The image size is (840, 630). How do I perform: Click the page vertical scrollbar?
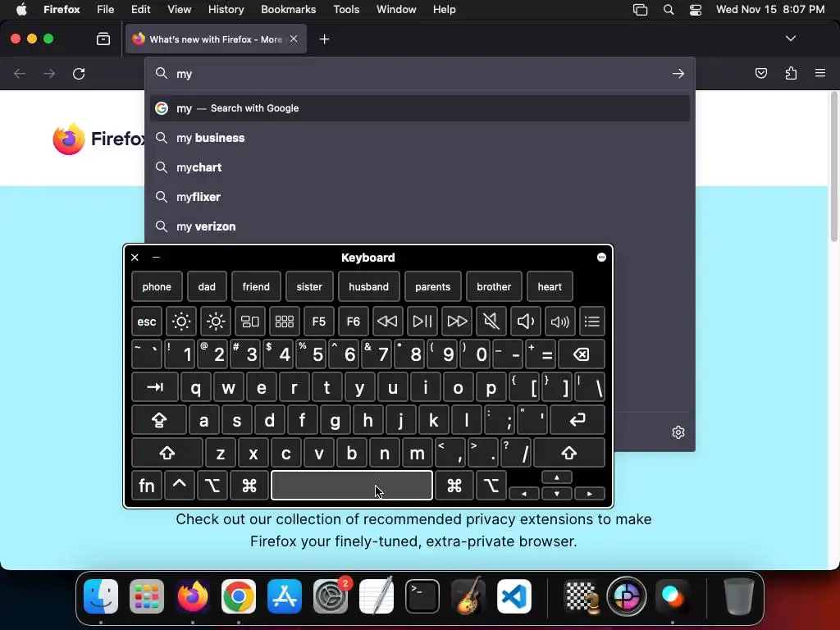coord(834,166)
